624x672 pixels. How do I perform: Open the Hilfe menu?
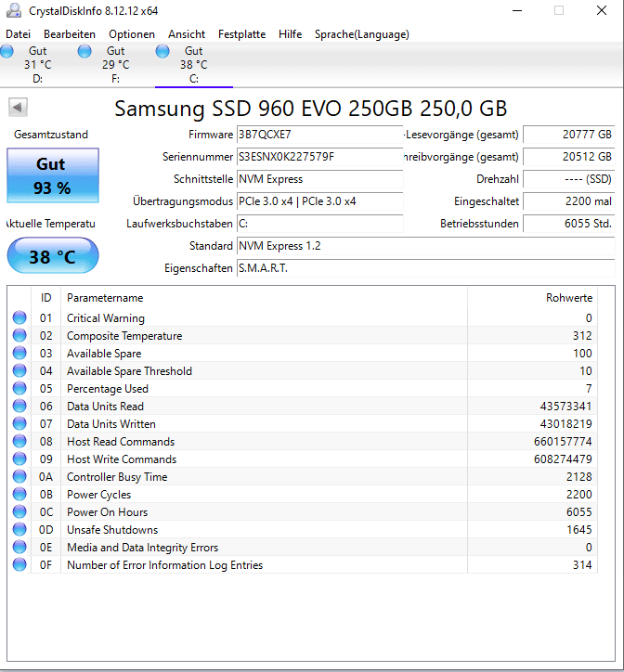(x=291, y=34)
